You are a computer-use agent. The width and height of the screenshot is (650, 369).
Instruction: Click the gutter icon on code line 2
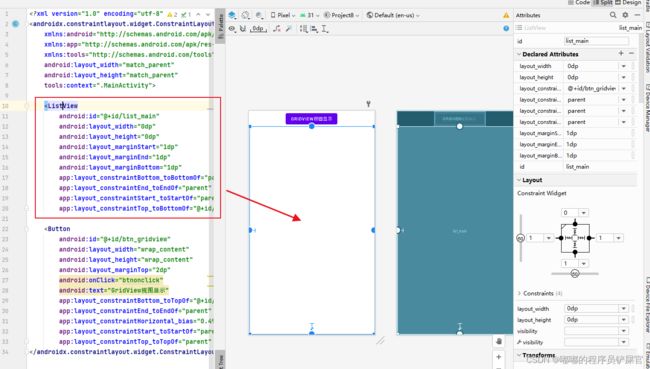click(x=16, y=24)
